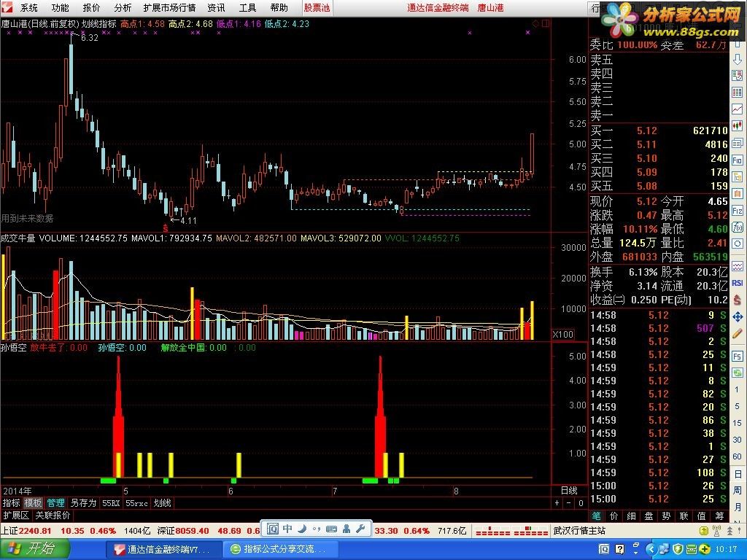Viewport: 747px width, 560px height.
Task: Open the 扩展区 tab
Action: pyautogui.click(x=16, y=516)
